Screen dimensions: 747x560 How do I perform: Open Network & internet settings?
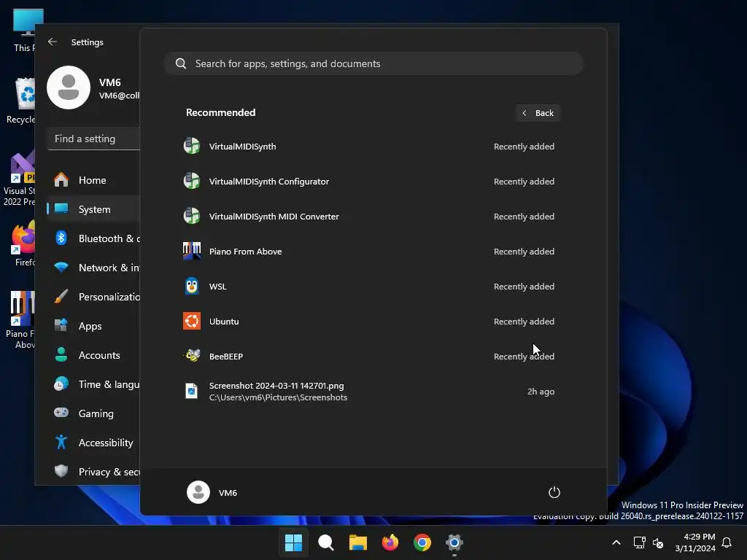93,268
